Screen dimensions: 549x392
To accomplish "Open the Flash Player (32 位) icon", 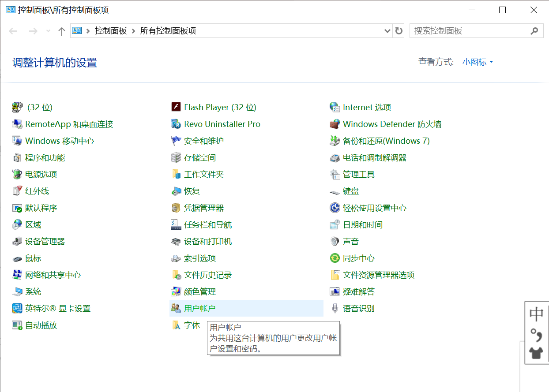I will click(176, 107).
